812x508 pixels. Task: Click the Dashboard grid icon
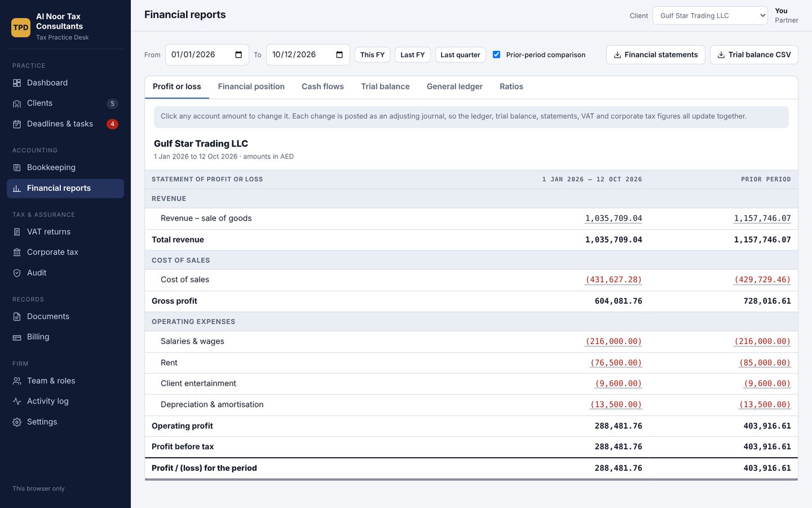coord(17,83)
